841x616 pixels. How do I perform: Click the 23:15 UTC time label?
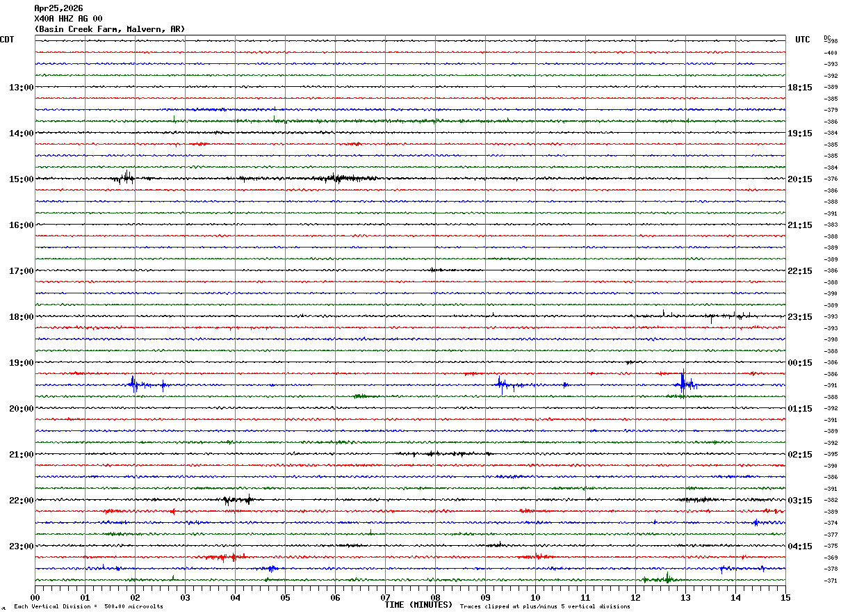coord(800,317)
